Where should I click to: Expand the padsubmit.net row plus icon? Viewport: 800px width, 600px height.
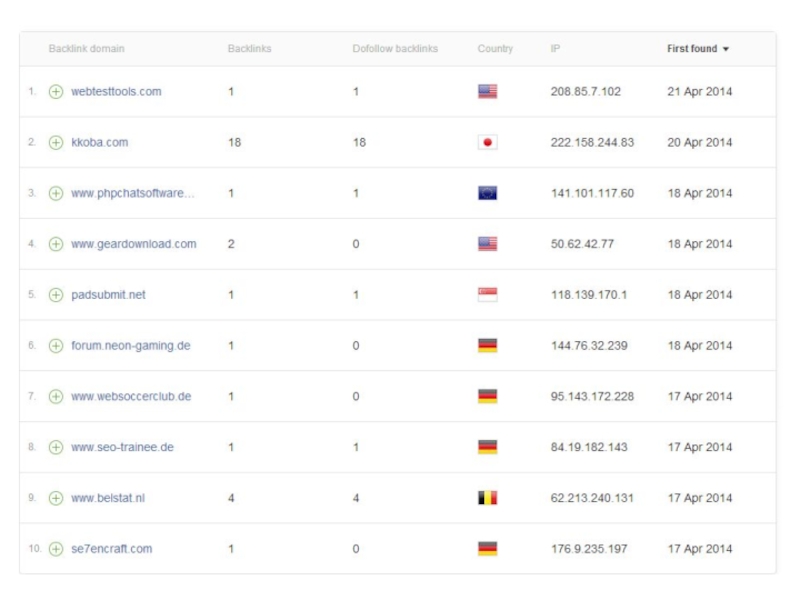[56, 295]
